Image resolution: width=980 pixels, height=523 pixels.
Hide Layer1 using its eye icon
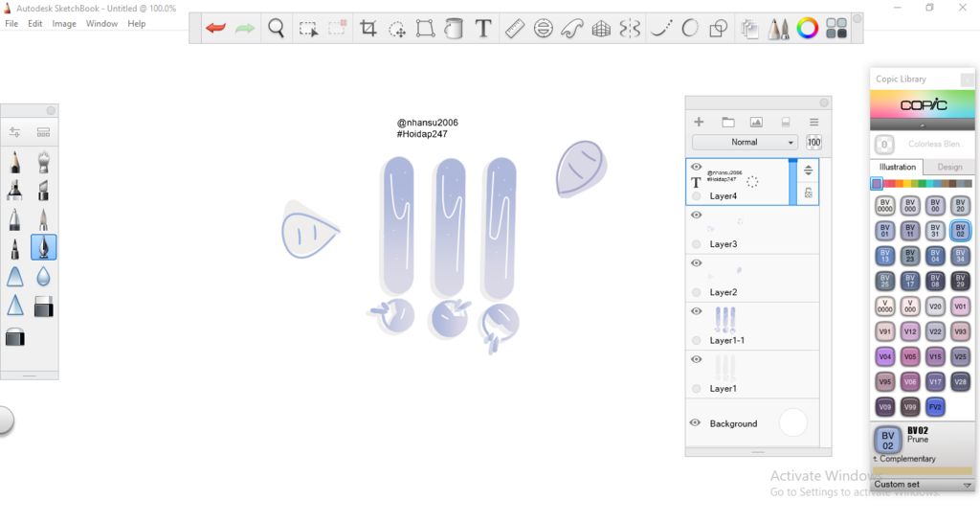tap(697, 359)
